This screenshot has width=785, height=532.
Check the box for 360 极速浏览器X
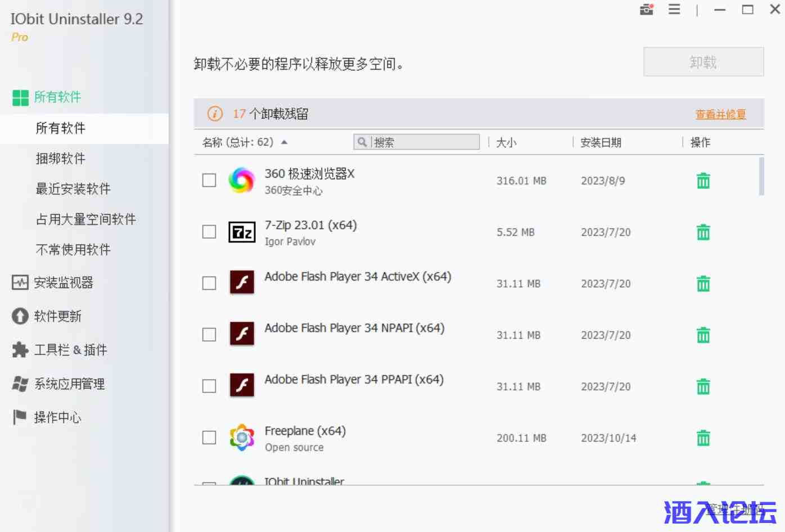coord(209,181)
